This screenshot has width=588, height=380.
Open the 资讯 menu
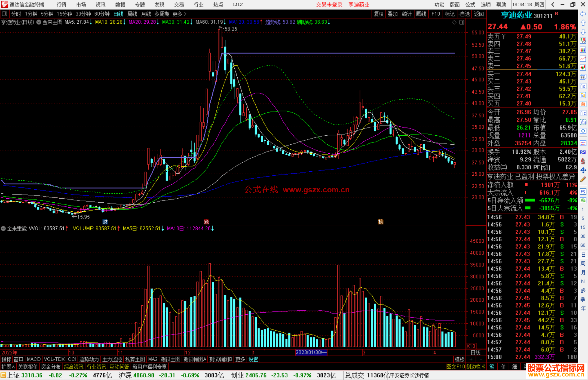click(101, 5)
